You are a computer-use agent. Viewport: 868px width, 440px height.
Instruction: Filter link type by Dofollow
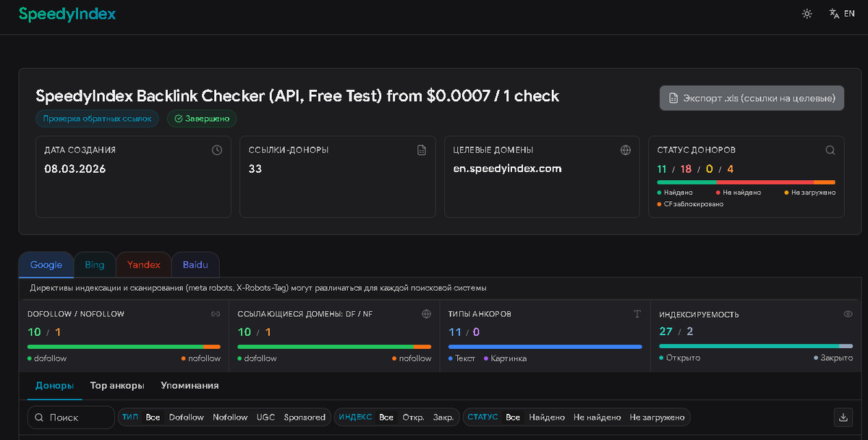[187, 418]
